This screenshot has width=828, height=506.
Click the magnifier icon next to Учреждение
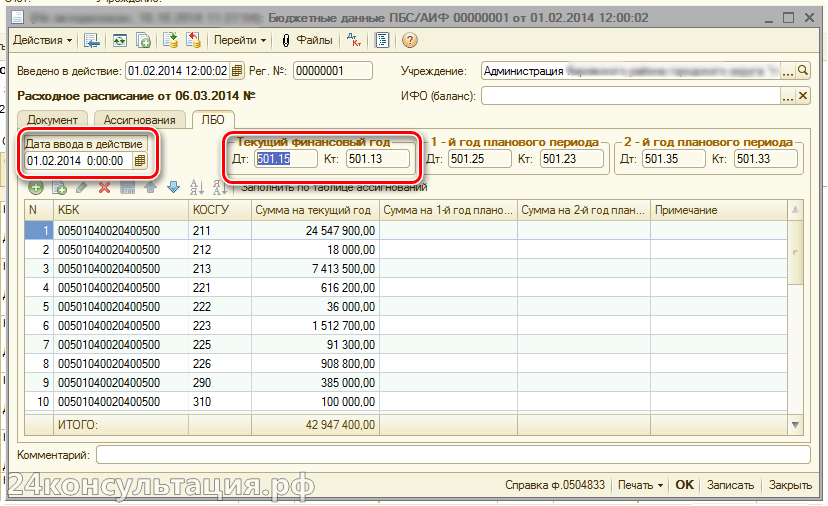802,71
